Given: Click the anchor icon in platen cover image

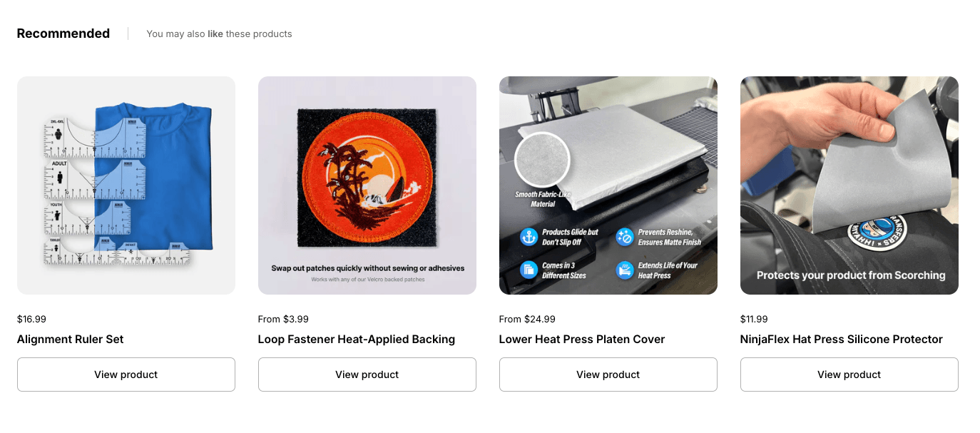Looking at the screenshot, I should (529, 237).
